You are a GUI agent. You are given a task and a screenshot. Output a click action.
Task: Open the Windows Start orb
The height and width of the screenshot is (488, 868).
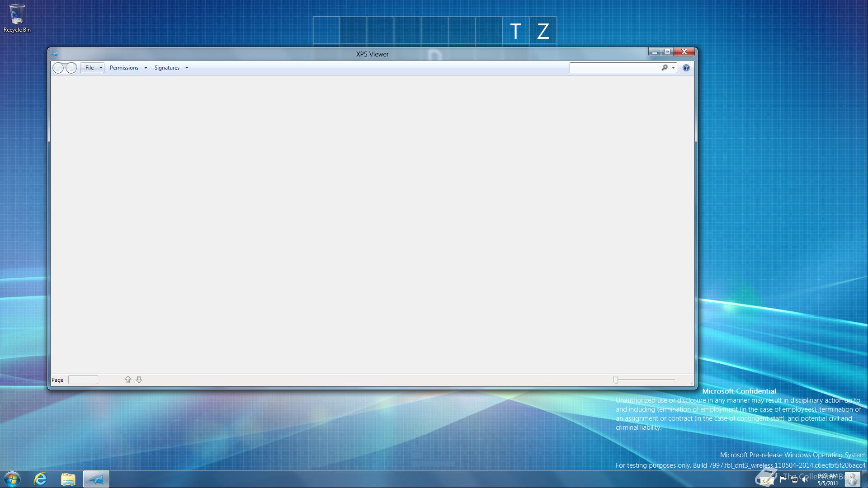12,479
